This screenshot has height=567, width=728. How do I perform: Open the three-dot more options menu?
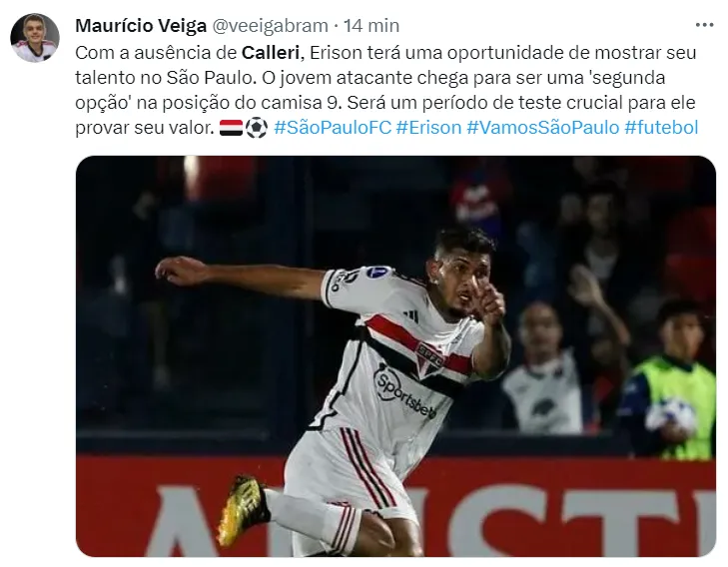coord(704,25)
